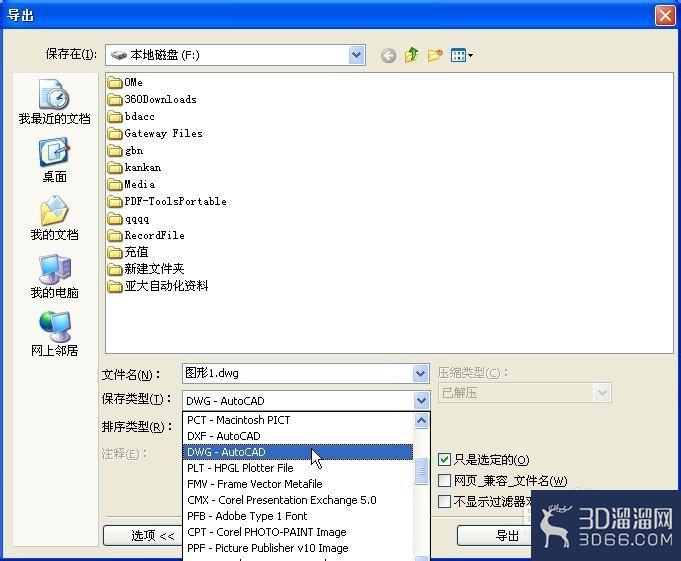Select the 亚大自动化资料 folder

[158, 286]
